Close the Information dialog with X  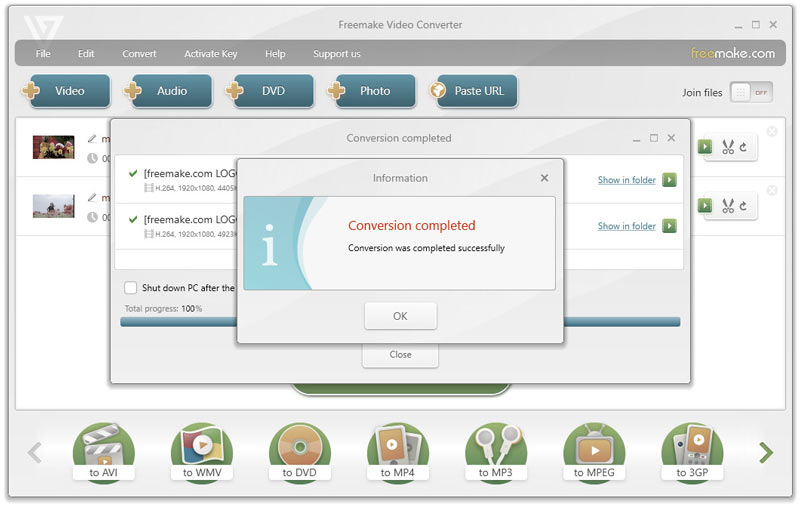(x=544, y=178)
